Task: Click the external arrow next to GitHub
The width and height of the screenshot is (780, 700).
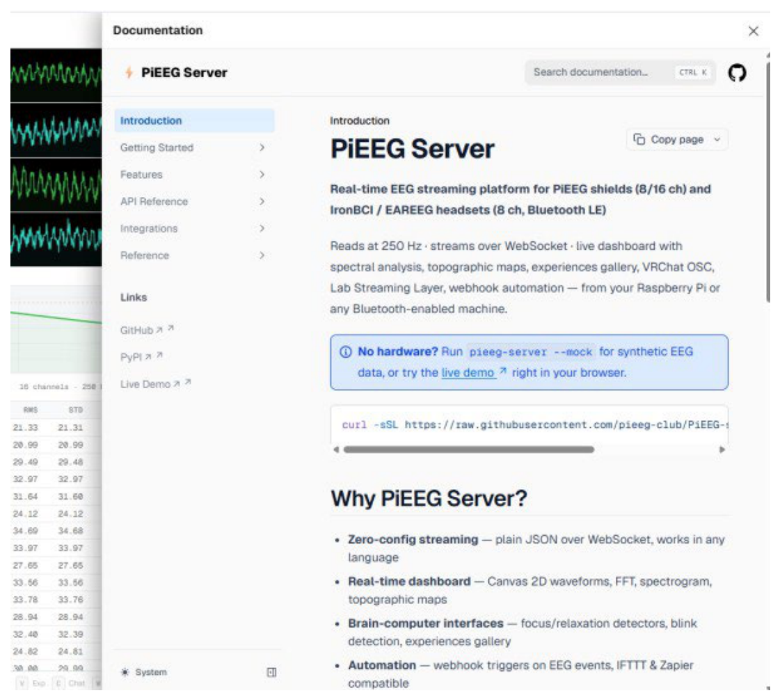Action: point(170,328)
